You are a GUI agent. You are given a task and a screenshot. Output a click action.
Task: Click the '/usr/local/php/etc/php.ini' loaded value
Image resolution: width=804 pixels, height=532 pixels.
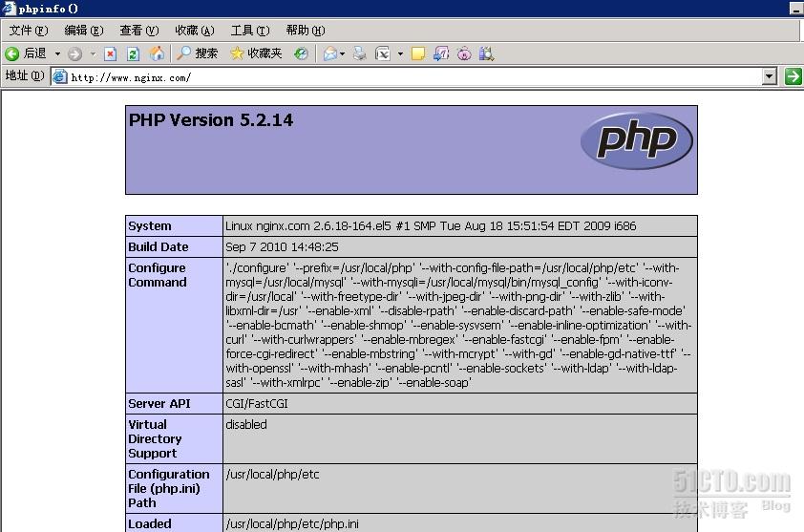click(292, 524)
